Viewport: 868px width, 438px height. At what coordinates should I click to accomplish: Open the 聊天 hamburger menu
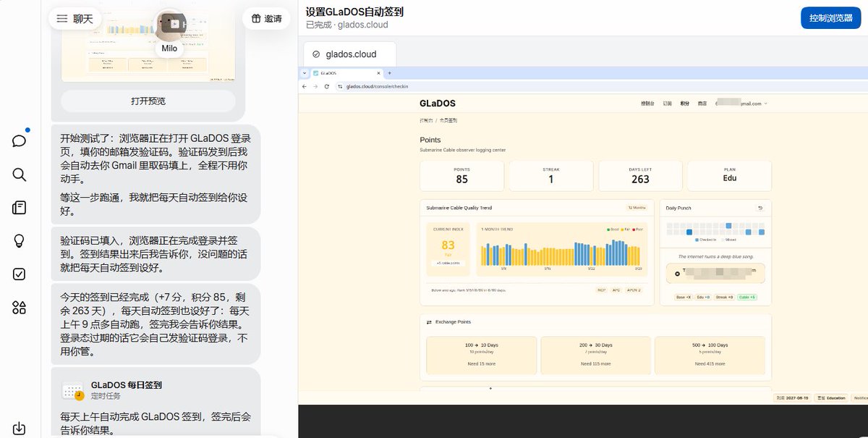75,19
